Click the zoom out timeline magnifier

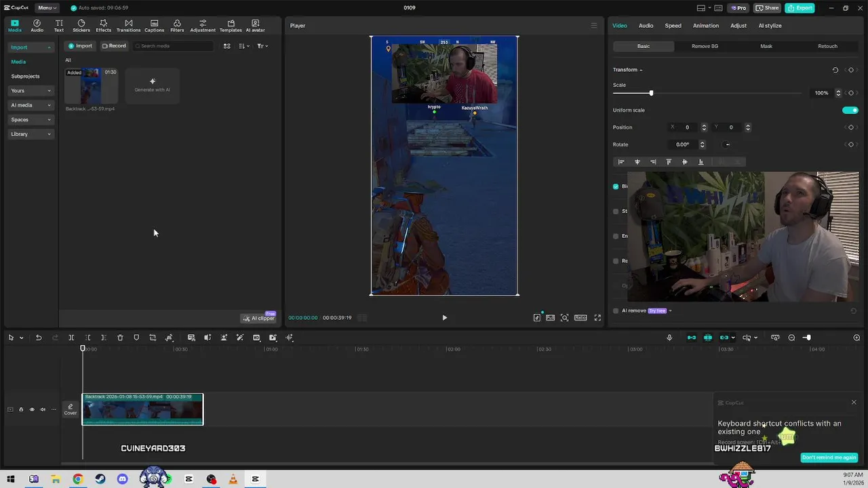coord(791,338)
